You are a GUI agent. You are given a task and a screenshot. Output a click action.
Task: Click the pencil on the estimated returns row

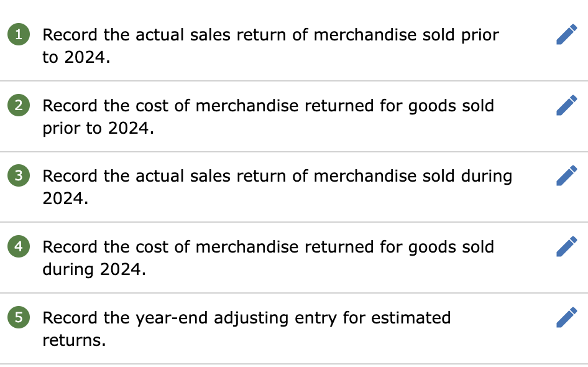(x=566, y=317)
